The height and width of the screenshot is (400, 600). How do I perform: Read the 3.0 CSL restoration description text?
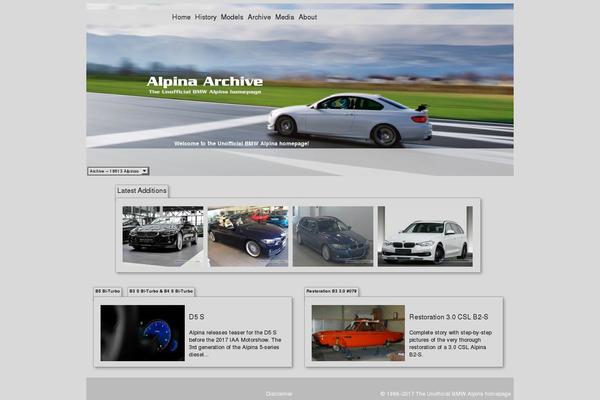450,343
